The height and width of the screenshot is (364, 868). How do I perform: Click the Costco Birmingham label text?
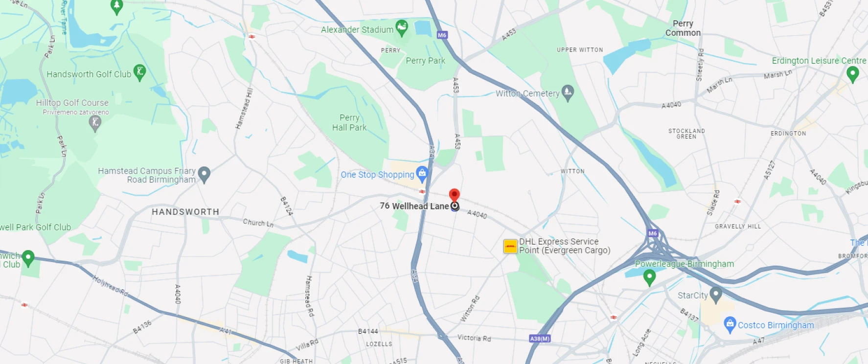(776, 325)
